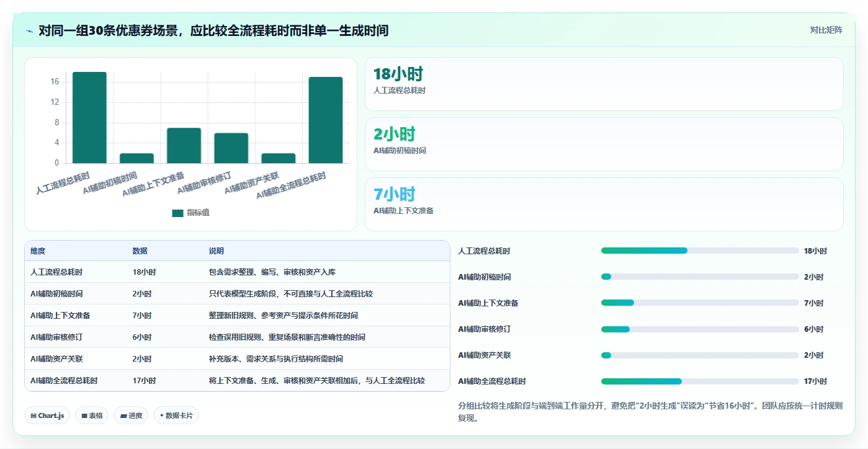Click the AI辅助资产关联 bar in chart
This screenshot has width=868, height=449.
pos(279,158)
